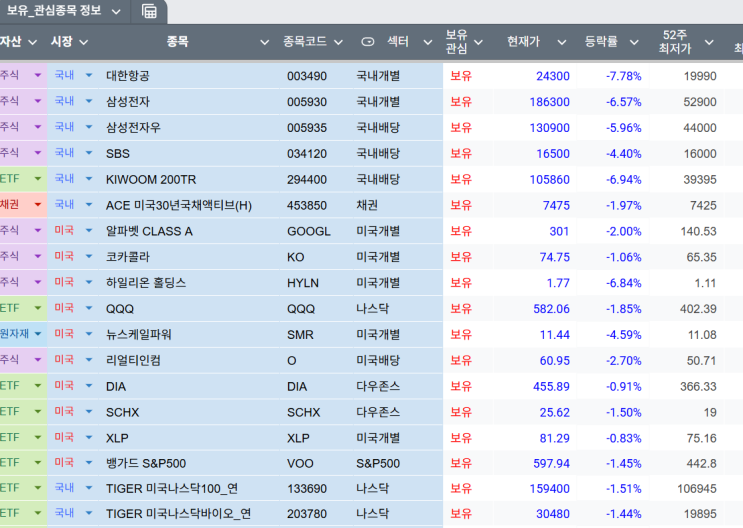Select ACE 미국30년국채액티브(H) name cell
Screen dimensions: 743x528
(189, 205)
